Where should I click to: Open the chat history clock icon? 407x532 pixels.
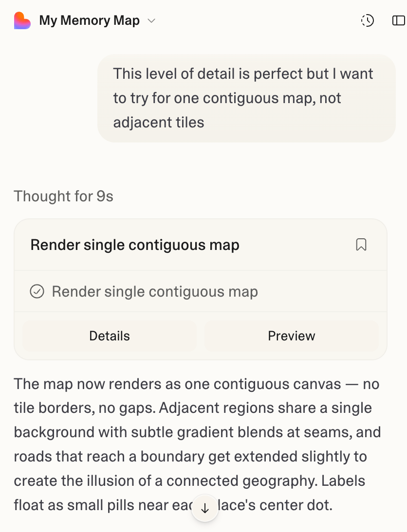(x=368, y=20)
